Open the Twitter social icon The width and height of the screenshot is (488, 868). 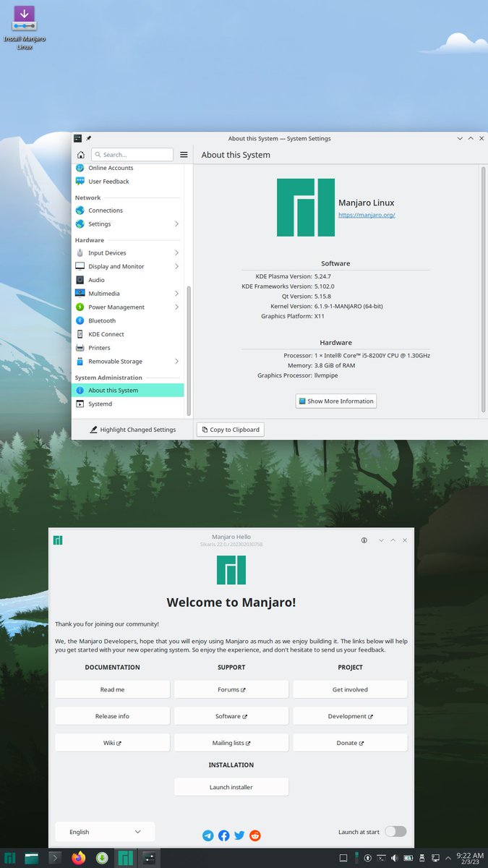[239, 835]
